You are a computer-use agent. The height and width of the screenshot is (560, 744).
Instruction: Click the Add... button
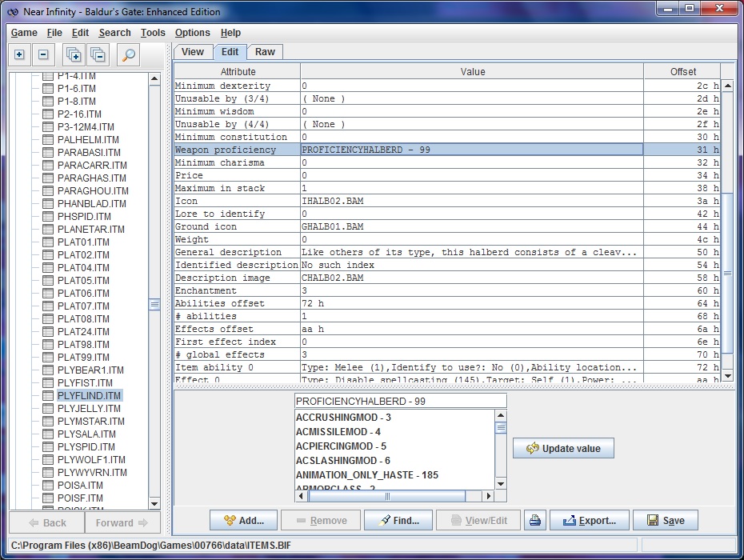tap(244, 521)
